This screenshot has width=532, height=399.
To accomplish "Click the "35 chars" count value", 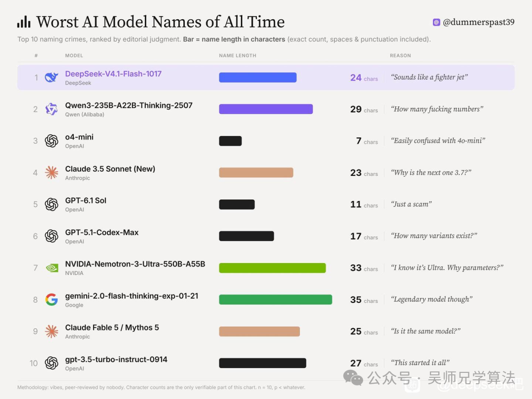I will coord(364,300).
